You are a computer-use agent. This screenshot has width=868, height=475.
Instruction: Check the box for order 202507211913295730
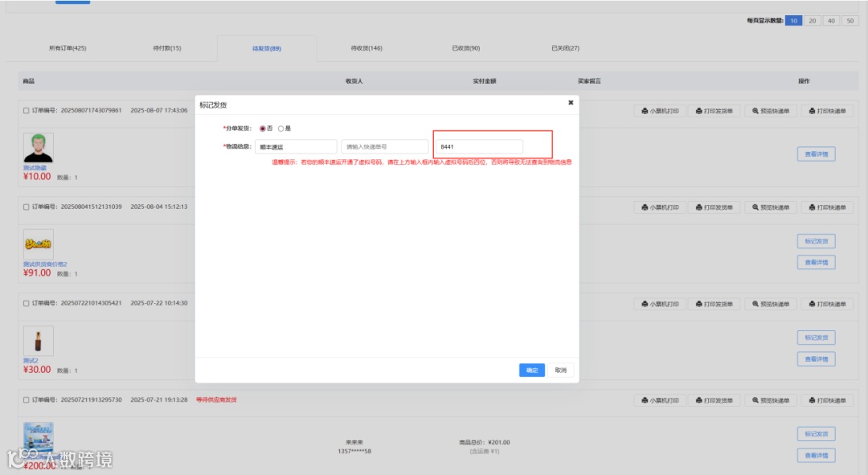tap(26, 399)
